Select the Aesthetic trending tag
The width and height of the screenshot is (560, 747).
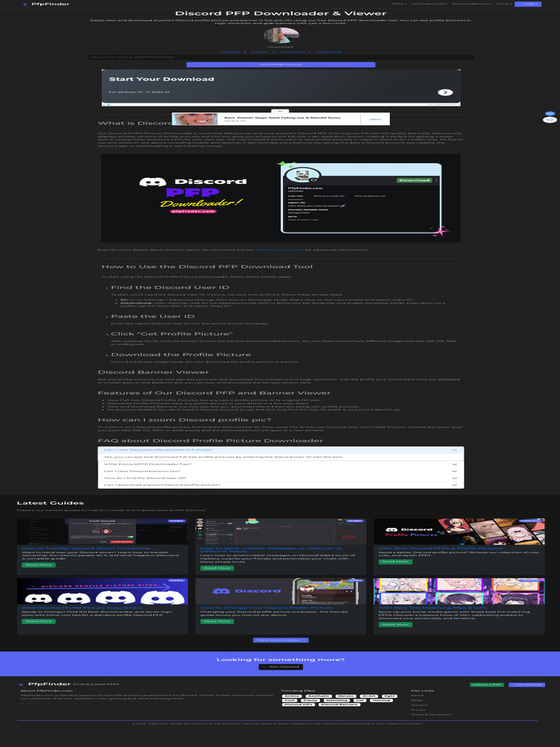pyautogui.click(x=319, y=696)
